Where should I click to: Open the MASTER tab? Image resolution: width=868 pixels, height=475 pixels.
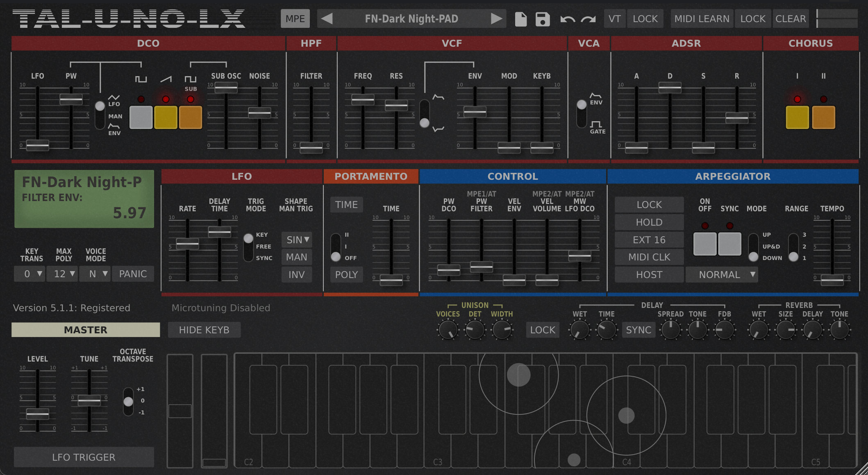pyautogui.click(x=86, y=330)
